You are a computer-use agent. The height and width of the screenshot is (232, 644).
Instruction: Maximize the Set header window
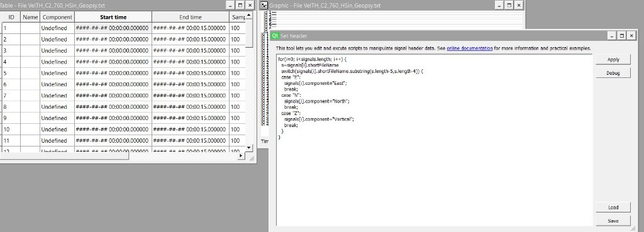point(622,36)
